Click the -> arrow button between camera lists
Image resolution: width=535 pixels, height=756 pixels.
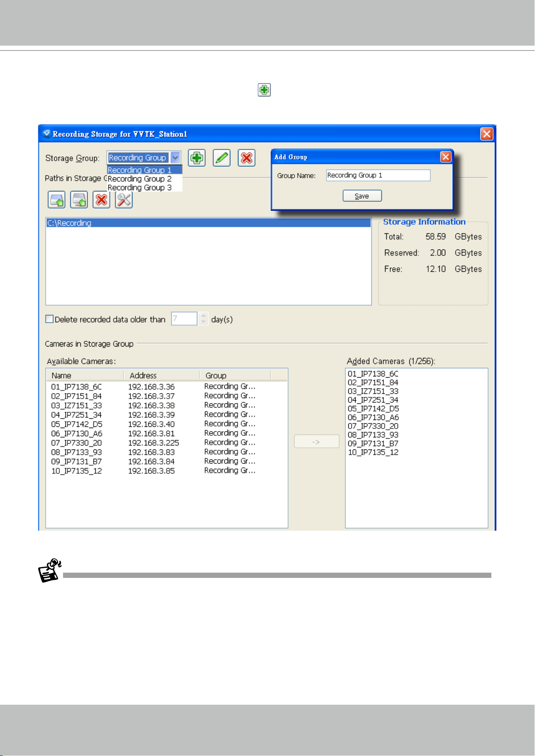[x=316, y=441]
